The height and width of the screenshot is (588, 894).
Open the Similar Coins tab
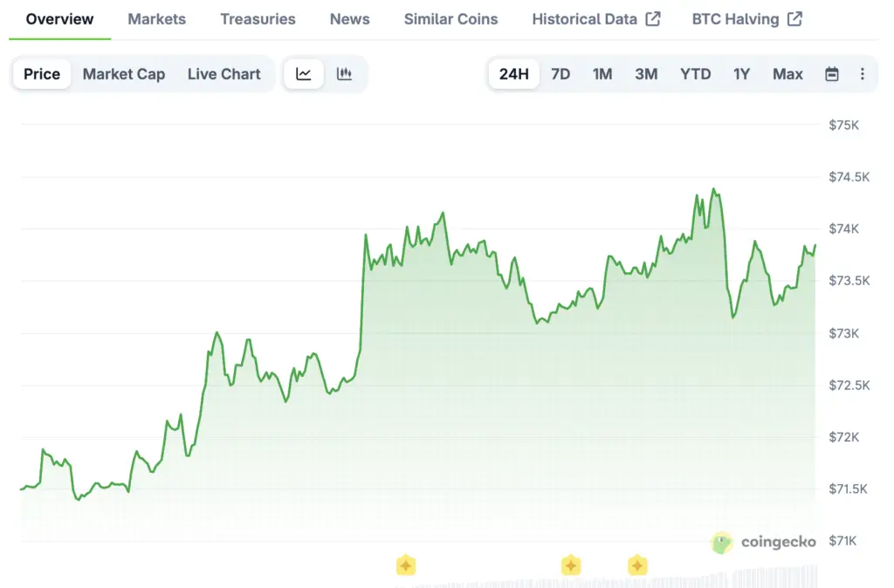[450, 18]
